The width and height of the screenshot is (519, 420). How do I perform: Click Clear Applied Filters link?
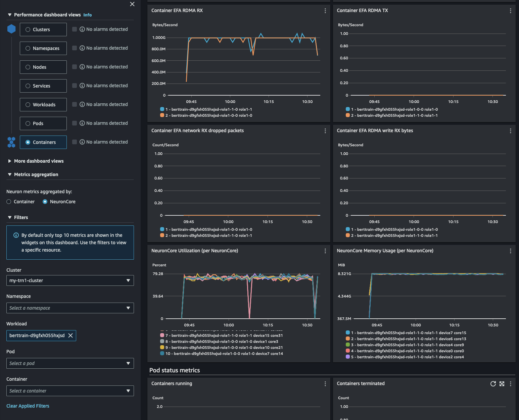pos(28,406)
